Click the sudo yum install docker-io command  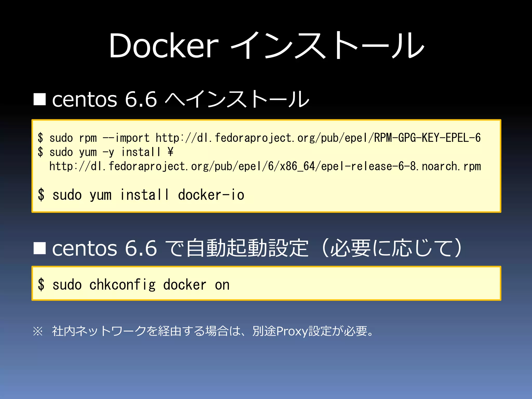148,195
